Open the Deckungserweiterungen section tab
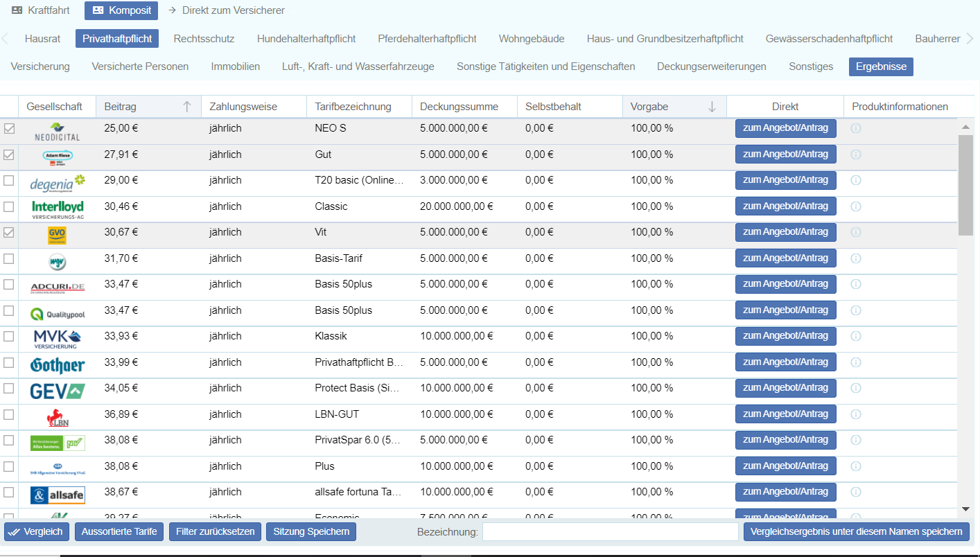980x557 pixels. 711,67
